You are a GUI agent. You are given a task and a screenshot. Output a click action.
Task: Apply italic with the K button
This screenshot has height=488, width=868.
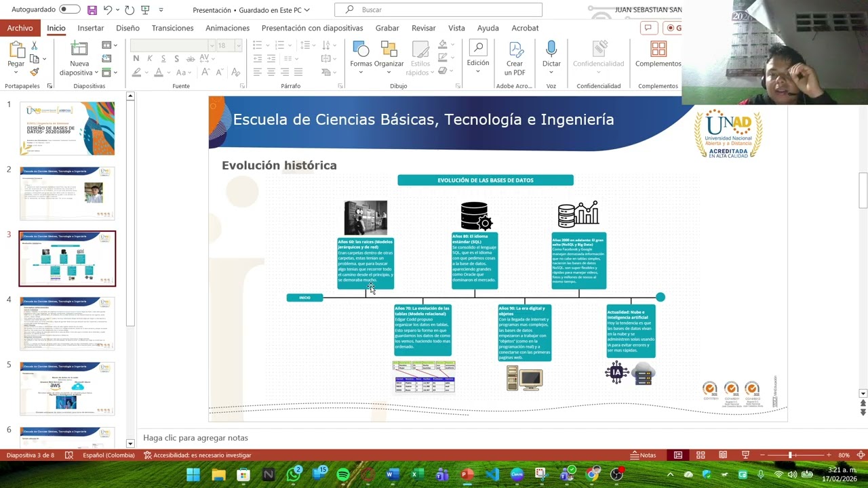[x=150, y=59]
